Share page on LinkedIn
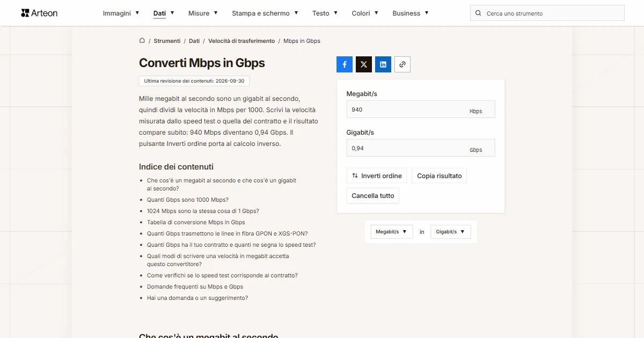 (383, 64)
